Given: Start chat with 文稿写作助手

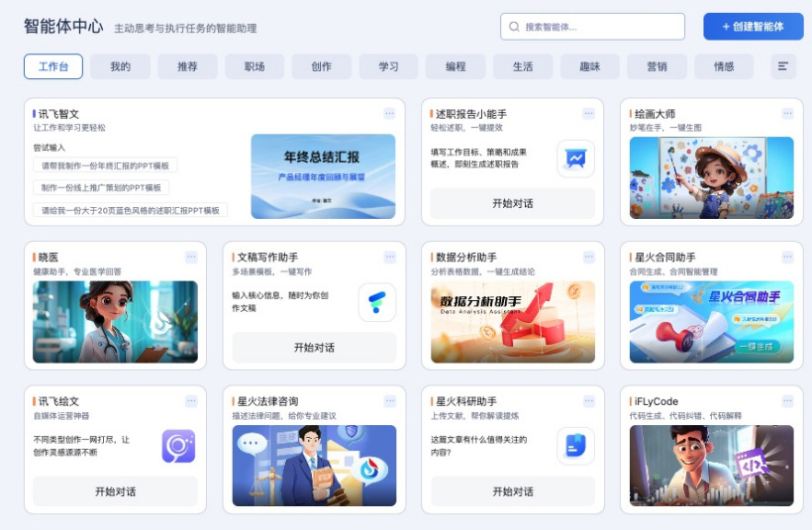Looking at the screenshot, I should click(x=314, y=347).
